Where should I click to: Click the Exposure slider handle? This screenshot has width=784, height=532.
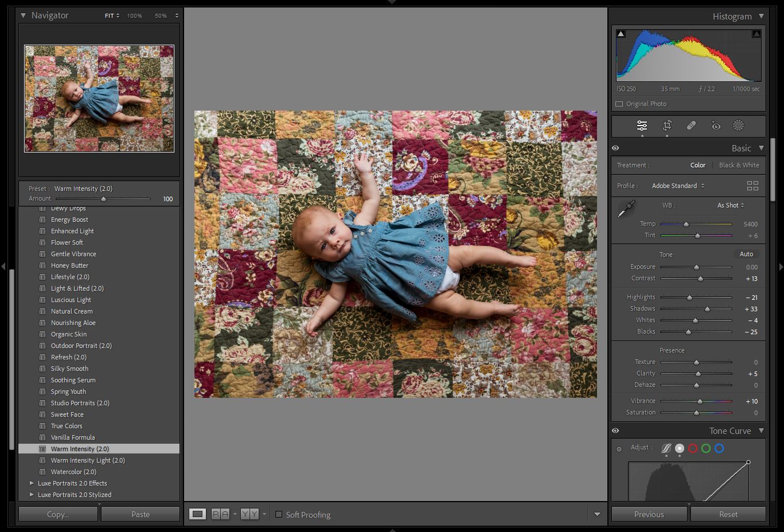pos(696,267)
